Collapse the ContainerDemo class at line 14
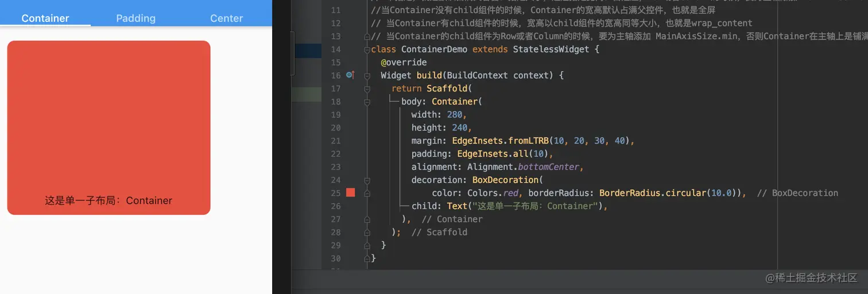The image size is (868, 294). (367, 49)
